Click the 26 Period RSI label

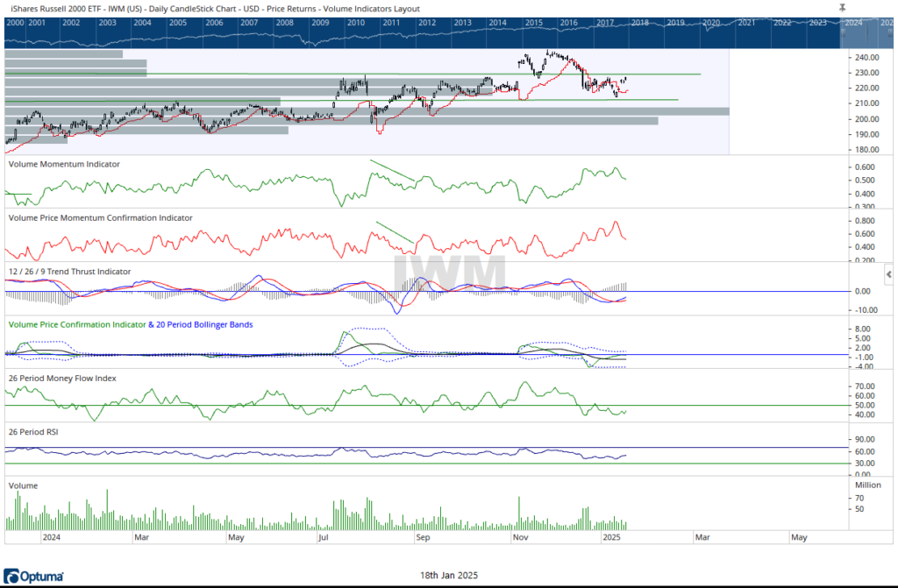[x=38, y=432]
